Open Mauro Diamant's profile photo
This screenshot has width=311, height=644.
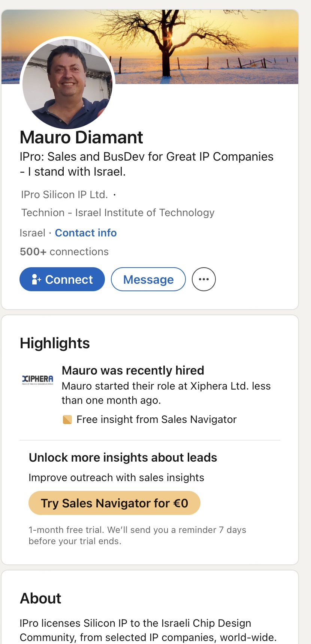coord(67,83)
